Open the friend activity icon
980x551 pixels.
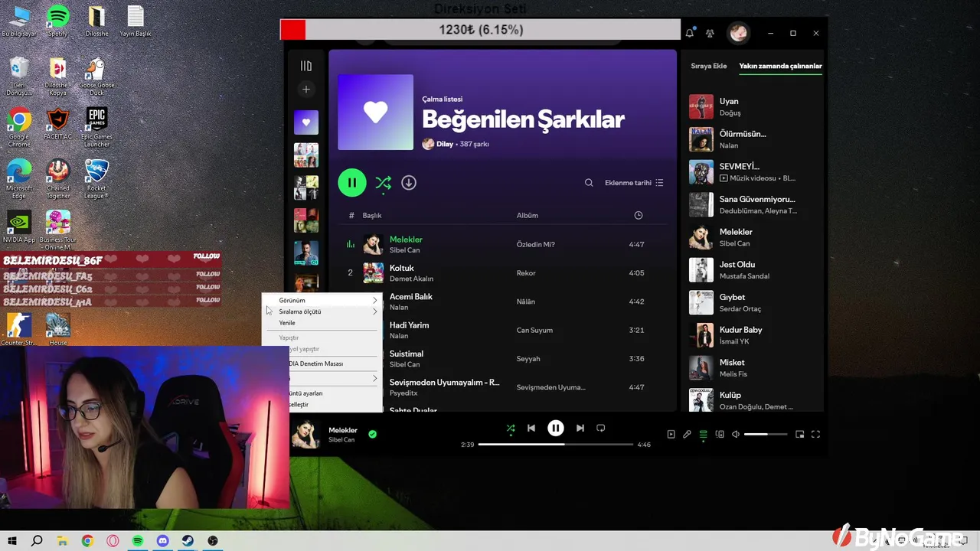pyautogui.click(x=710, y=33)
